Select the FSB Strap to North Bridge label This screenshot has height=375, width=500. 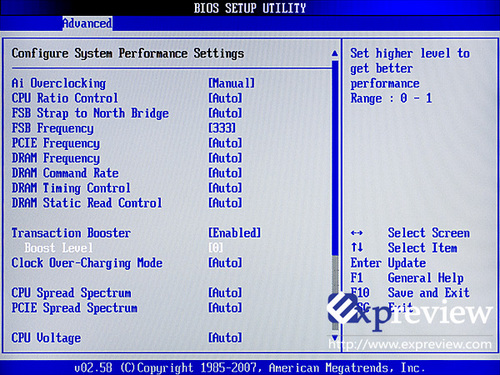(90, 113)
